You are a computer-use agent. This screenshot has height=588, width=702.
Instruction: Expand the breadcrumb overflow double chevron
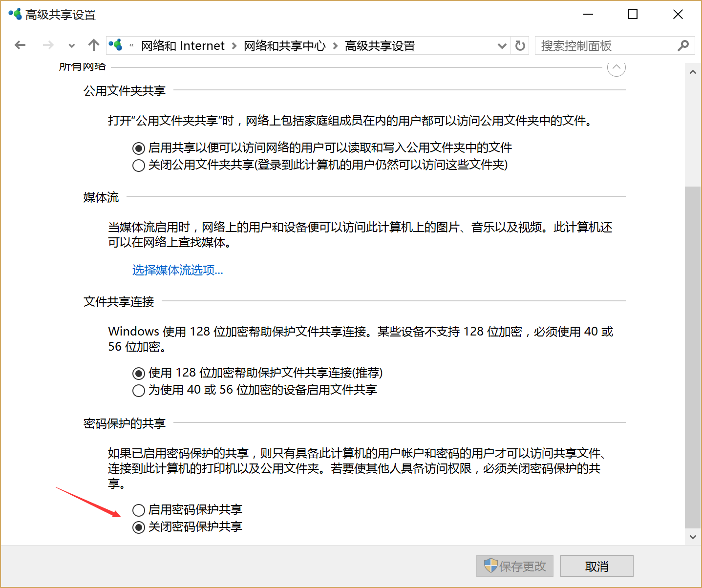point(131,46)
